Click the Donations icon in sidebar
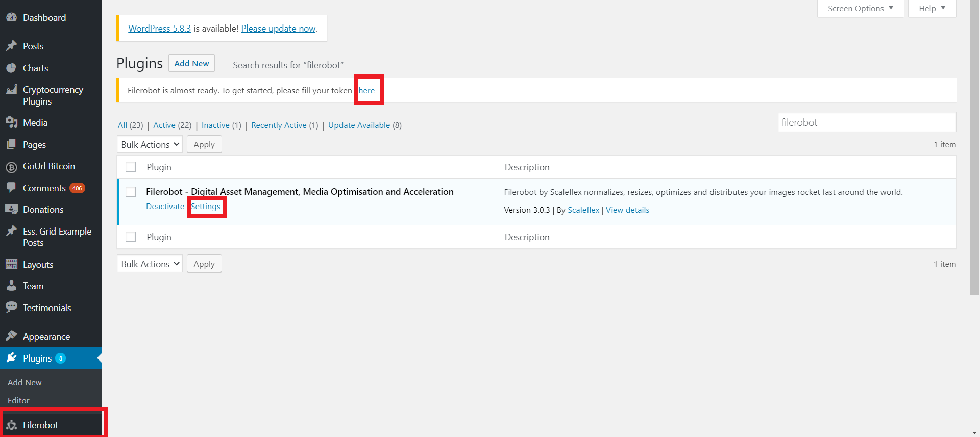Image resolution: width=980 pixels, height=437 pixels. coord(11,209)
